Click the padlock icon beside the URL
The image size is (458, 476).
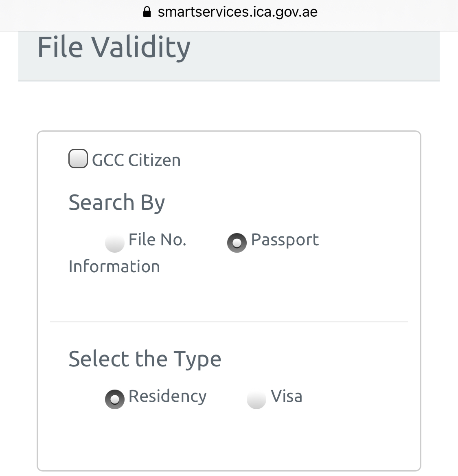(x=147, y=12)
